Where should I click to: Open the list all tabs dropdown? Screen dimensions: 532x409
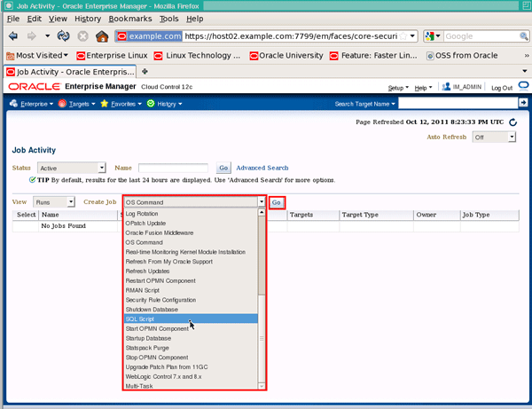tap(525, 71)
